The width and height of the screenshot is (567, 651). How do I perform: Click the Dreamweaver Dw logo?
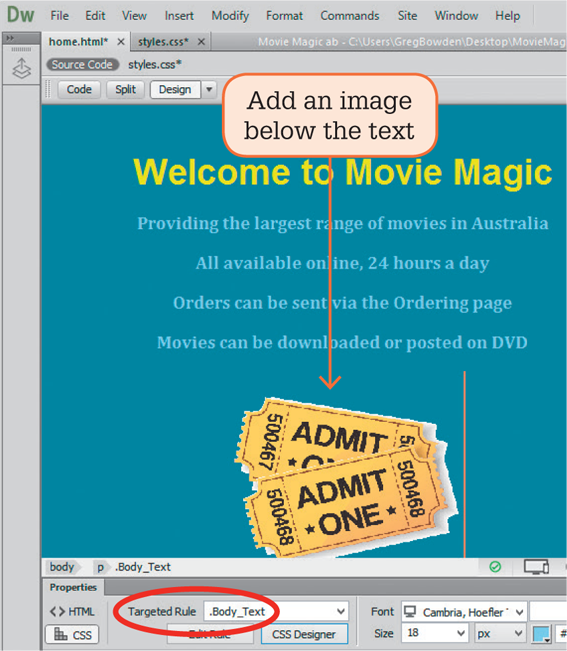pos(20,15)
